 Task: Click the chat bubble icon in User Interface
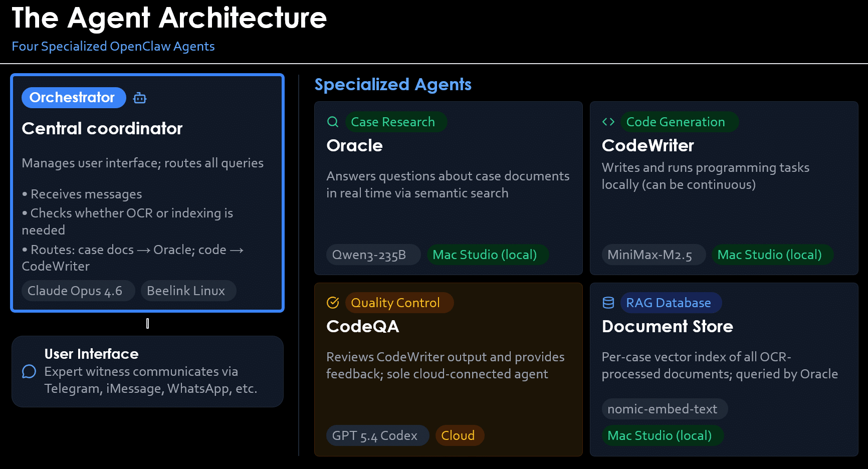coord(29,371)
